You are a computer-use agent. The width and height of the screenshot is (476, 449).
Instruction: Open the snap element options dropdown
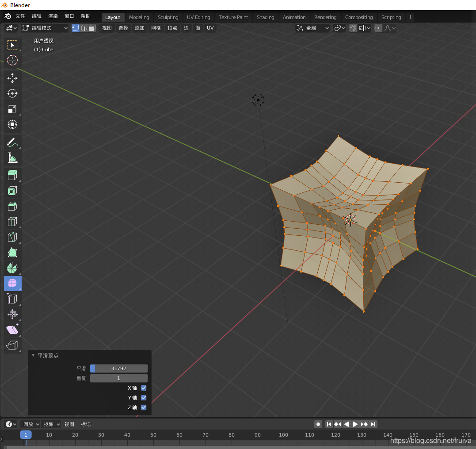365,28
